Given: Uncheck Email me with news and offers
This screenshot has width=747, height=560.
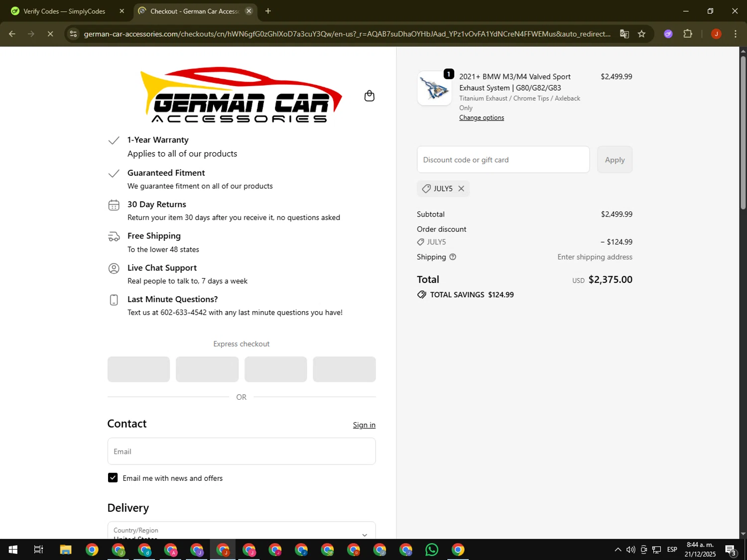Looking at the screenshot, I should (x=113, y=478).
